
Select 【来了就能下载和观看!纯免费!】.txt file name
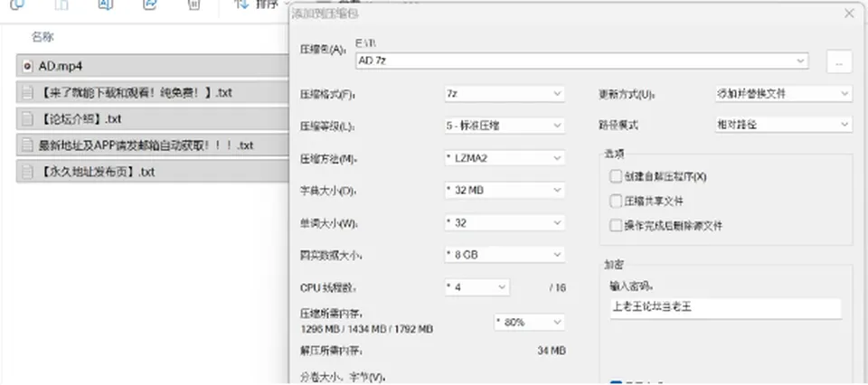pyautogui.click(x=136, y=93)
